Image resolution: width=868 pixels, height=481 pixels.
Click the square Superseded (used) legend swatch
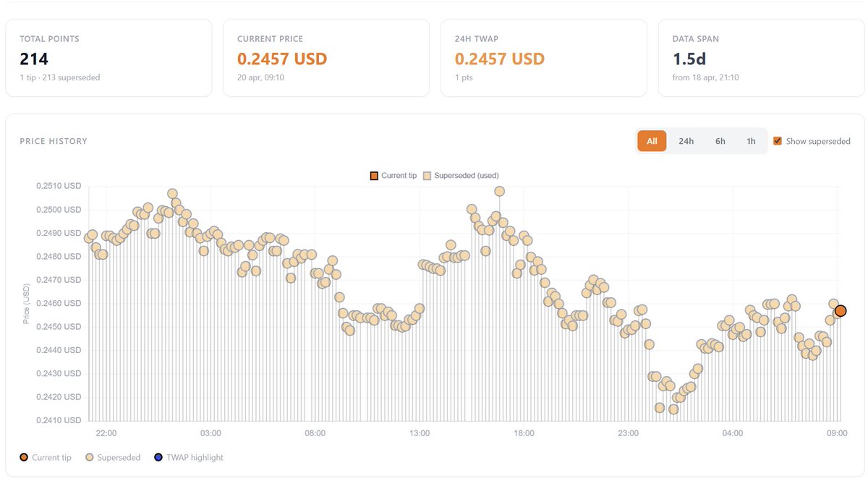[x=427, y=176]
